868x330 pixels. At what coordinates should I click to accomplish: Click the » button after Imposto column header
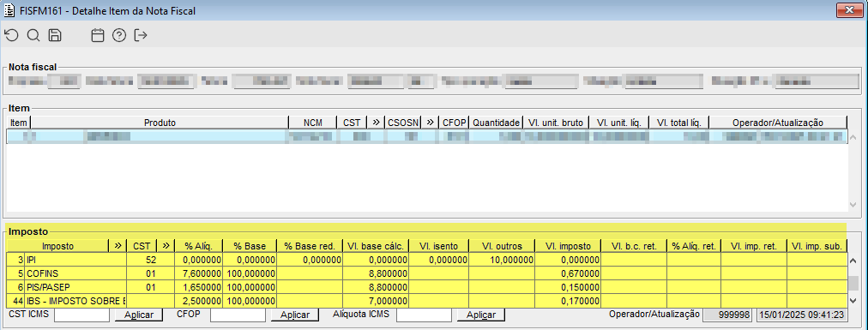[x=118, y=246]
